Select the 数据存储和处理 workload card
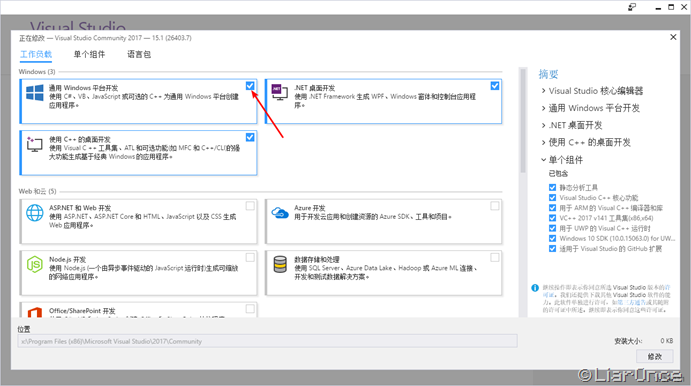 click(x=383, y=273)
